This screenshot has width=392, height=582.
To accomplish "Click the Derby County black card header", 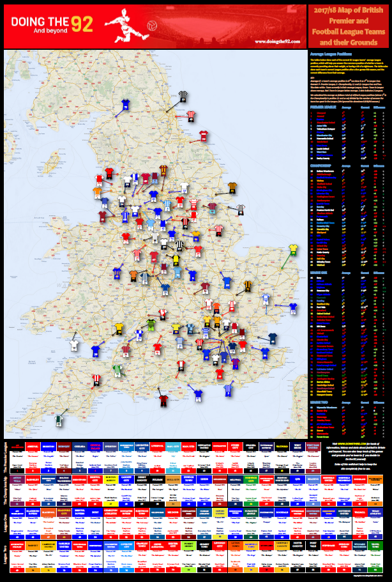I will click(x=142, y=479).
